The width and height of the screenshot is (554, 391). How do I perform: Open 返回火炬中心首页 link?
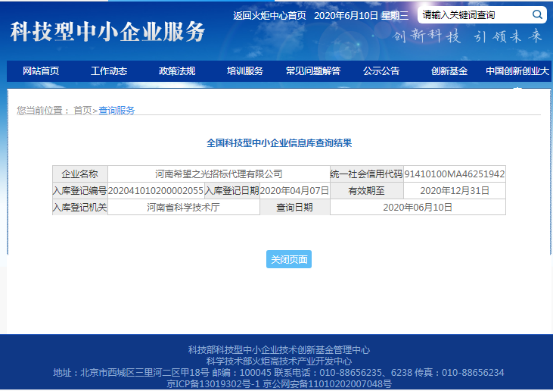coord(270,16)
